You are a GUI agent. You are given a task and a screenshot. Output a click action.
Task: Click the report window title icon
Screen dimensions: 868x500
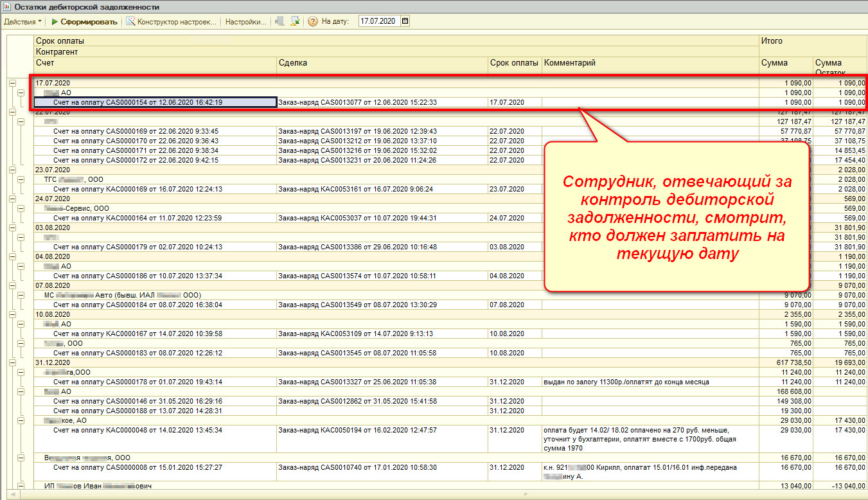[7, 6]
